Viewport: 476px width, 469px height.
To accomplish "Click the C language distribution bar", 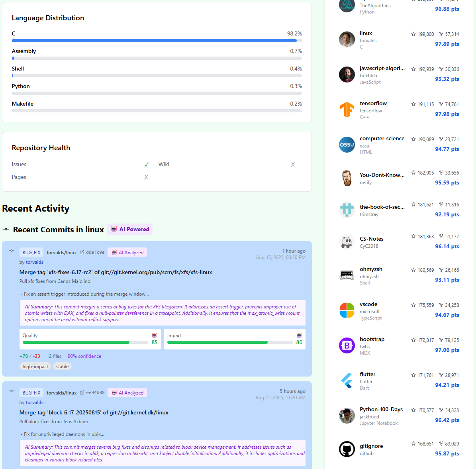I will click(157, 41).
